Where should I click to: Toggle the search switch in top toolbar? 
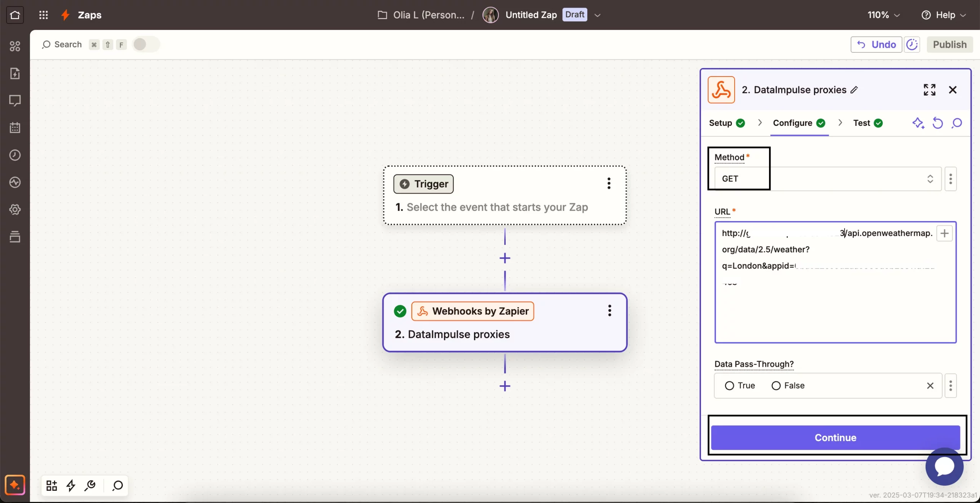145,44
